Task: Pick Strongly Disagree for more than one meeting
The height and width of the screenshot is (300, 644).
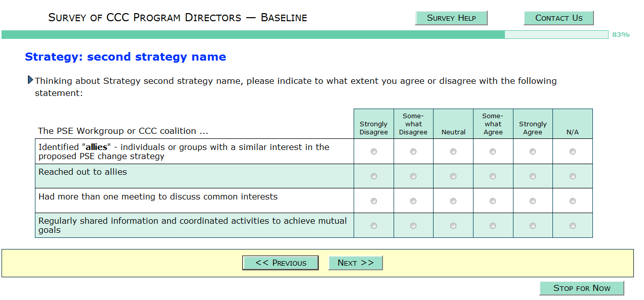Action: [374, 201]
